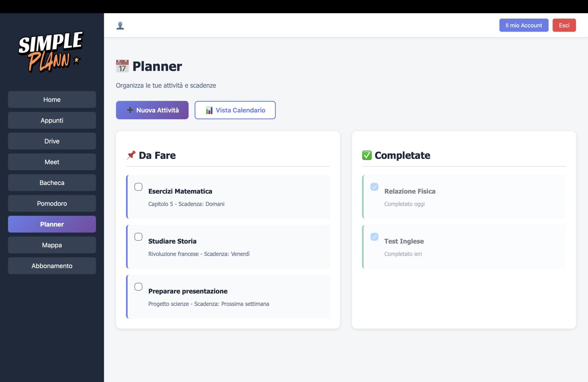Select the Preparare presentazione task title
The height and width of the screenshot is (382, 588).
tap(188, 291)
